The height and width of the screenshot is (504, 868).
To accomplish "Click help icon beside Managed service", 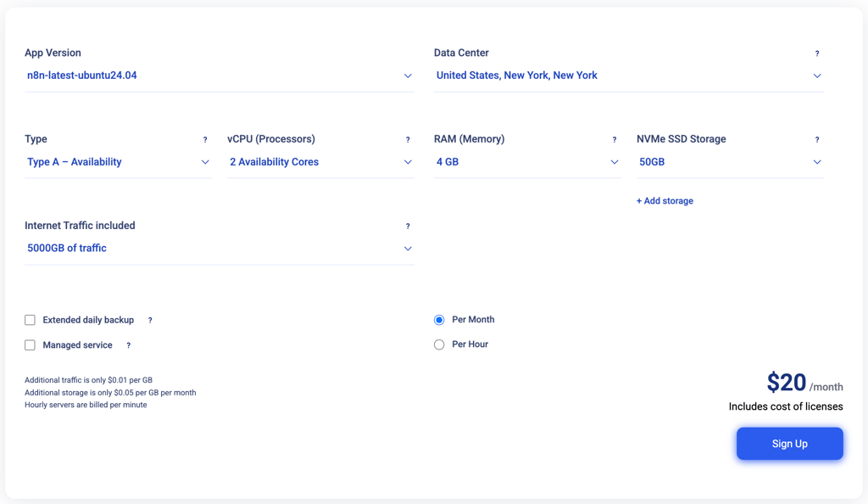I will [x=129, y=345].
